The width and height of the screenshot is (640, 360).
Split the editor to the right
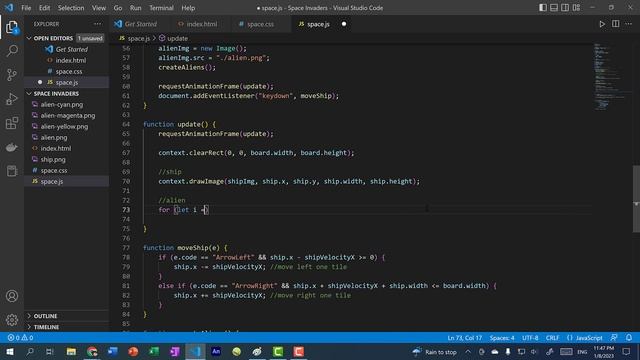pos(616,24)
